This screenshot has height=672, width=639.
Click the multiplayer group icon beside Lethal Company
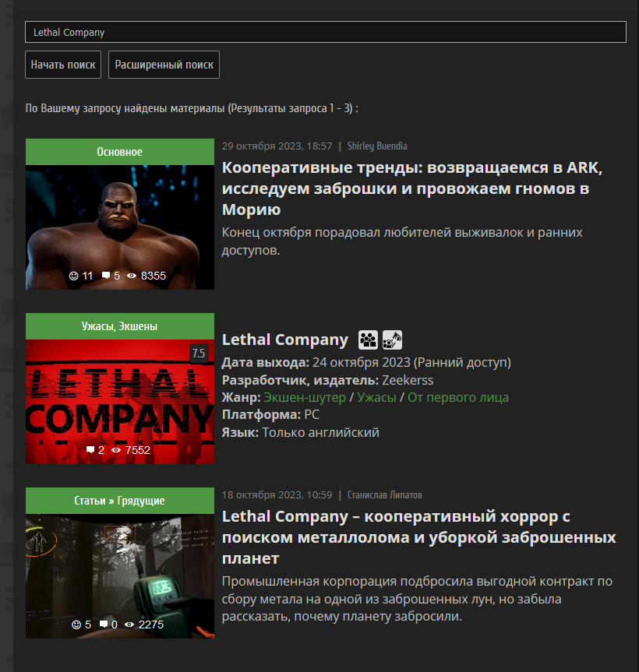368,340
